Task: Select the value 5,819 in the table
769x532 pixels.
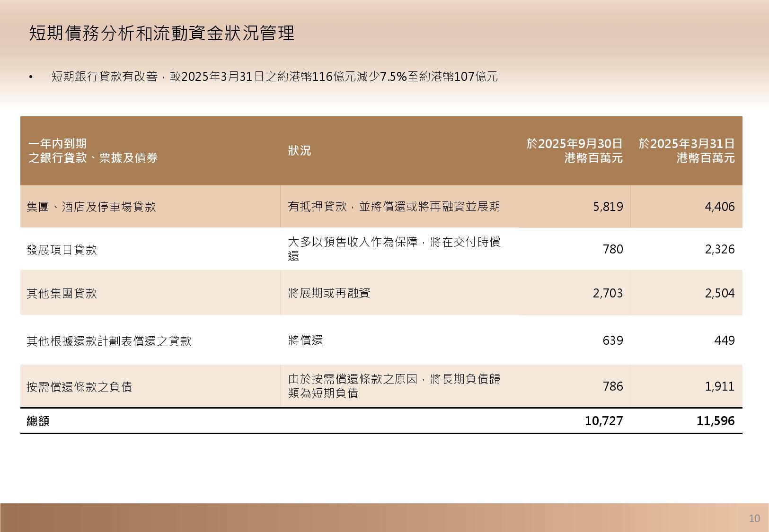Action: point(608,207)
